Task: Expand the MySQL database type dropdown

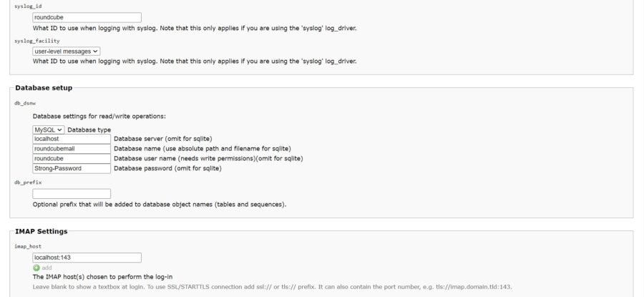Action: click(x=49, y=130)
